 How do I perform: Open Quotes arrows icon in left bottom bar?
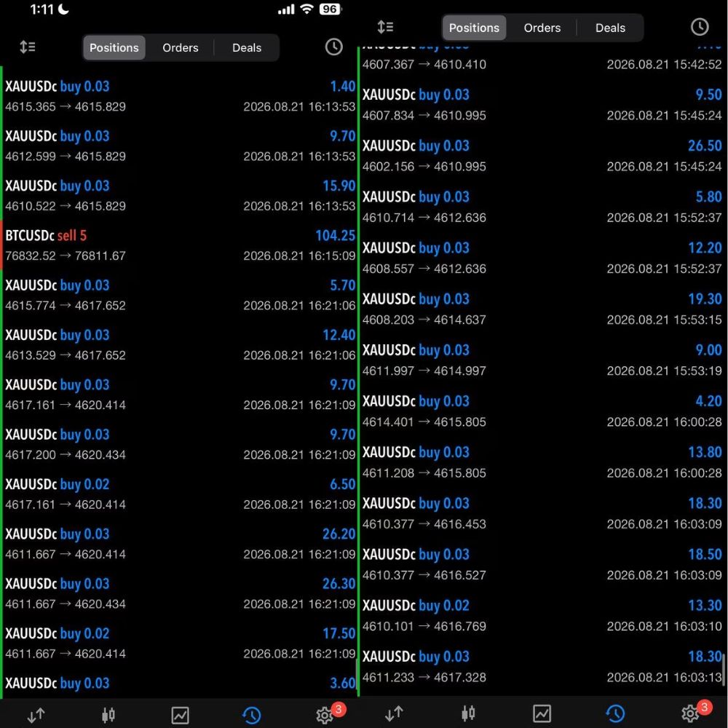click(36, 715)
